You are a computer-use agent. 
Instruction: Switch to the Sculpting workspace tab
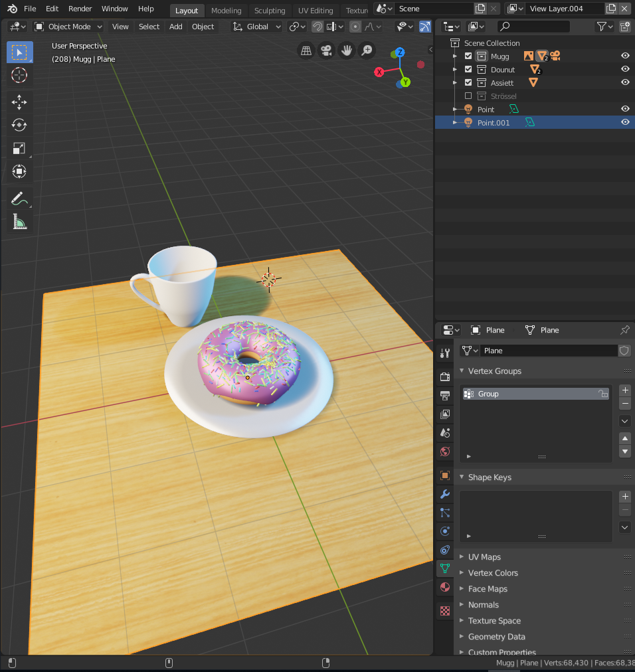(269, 11)
